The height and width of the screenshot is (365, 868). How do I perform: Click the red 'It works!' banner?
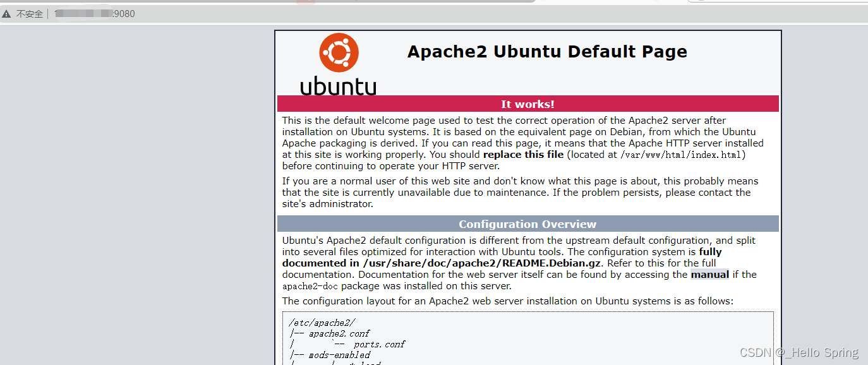coord(528,104)
